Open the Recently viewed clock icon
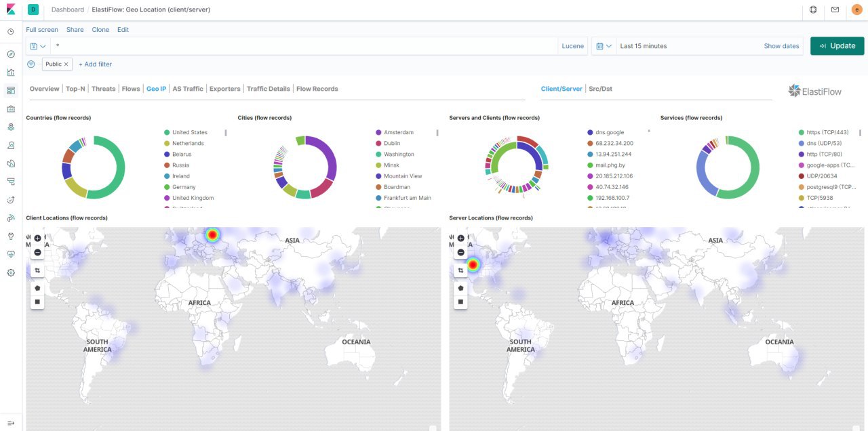Image resolution: width=868 pixels, height=431 pixels. tap(11, 32)
